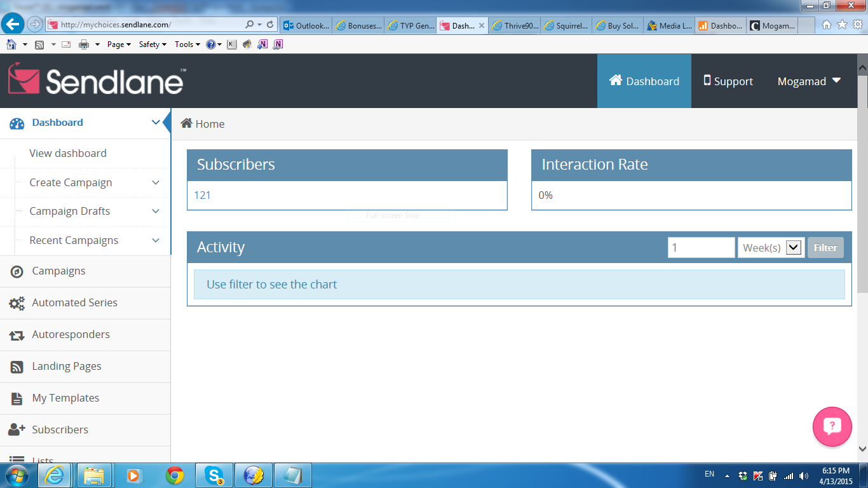Click the Subscribers person-plus icon
This screenshot has height=488, width=868.
coord(17,430)
